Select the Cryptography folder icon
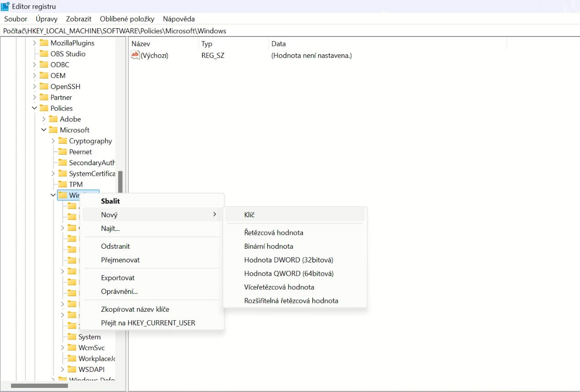The image size is (580, 392). (x=63, y=141)
